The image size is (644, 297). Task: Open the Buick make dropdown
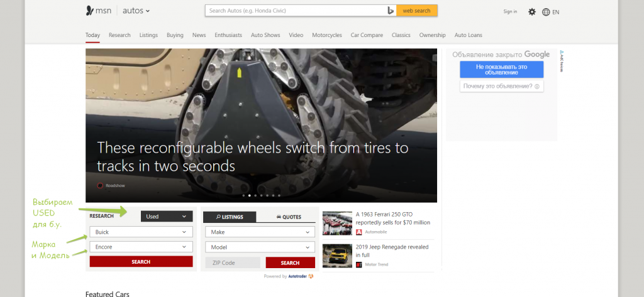click(x=141, y=232)
